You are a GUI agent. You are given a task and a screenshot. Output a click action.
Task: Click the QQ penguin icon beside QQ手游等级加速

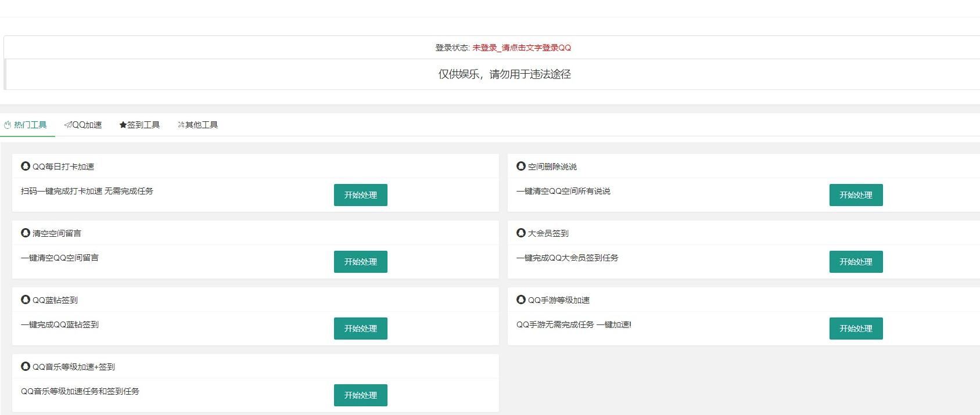coord(521,299)
